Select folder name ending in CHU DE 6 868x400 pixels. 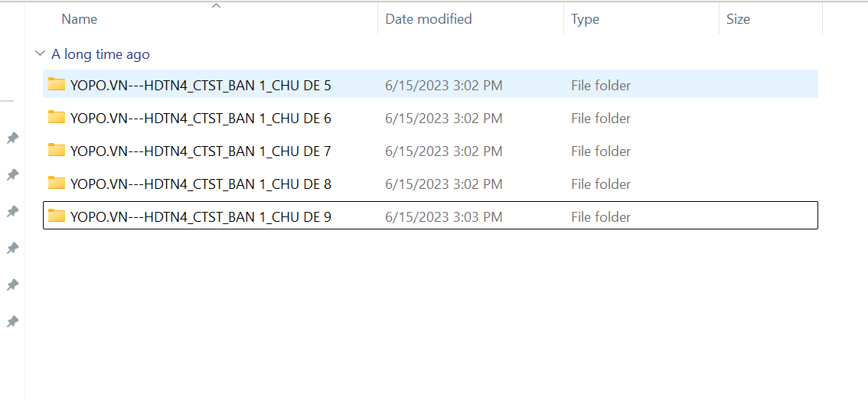pos(201,119)
